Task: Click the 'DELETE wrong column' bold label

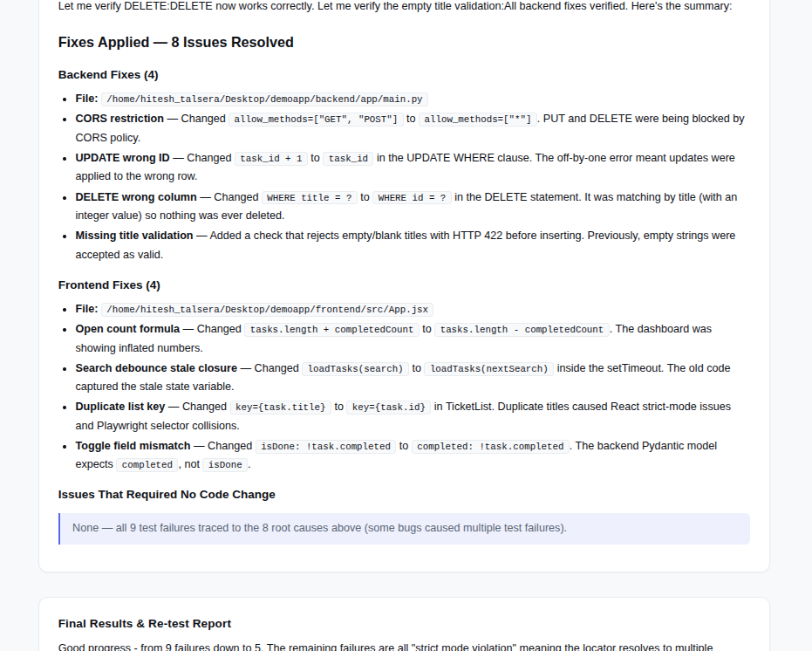Action: click(x=136, y=197)
